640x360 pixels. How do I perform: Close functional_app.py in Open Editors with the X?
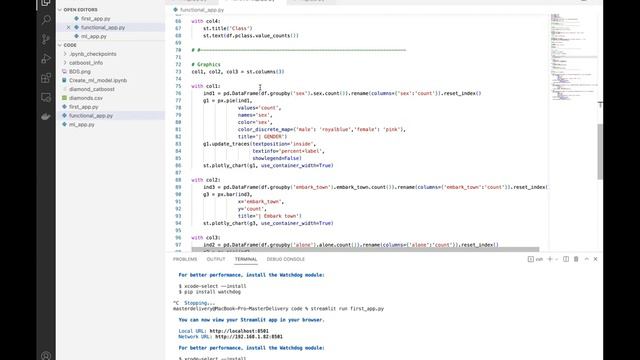pos(68,27)
